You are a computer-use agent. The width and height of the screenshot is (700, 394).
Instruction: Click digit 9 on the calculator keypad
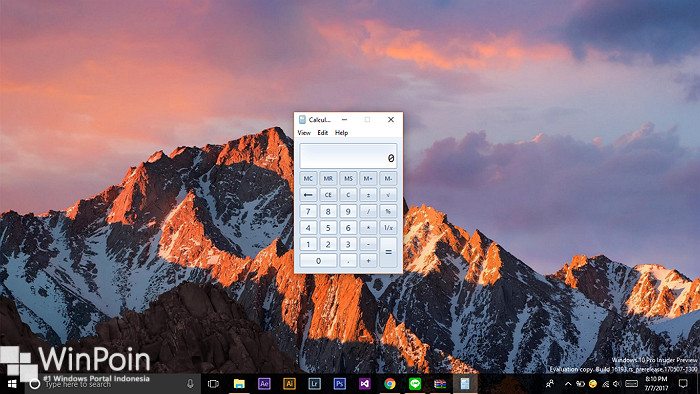pyautogui.click(x=348, y=212)
